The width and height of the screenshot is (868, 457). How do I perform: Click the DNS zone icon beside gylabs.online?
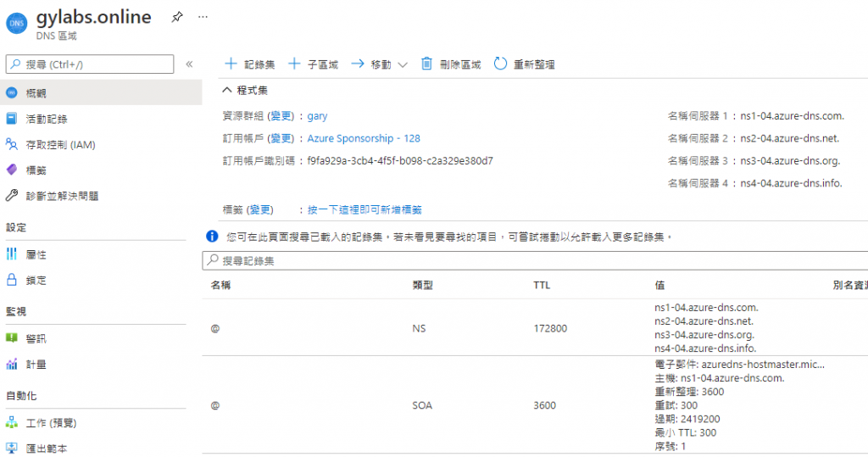pyautogui.click(x=17, y=23)
